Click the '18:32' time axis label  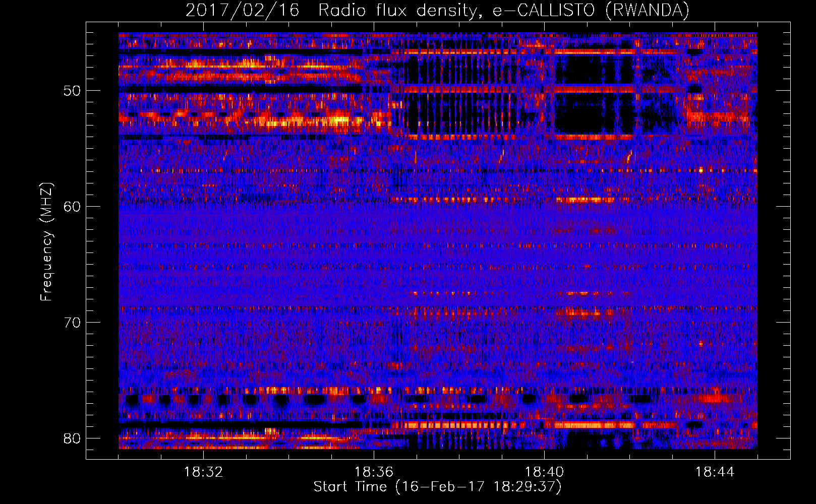click(x=204, y=472)
